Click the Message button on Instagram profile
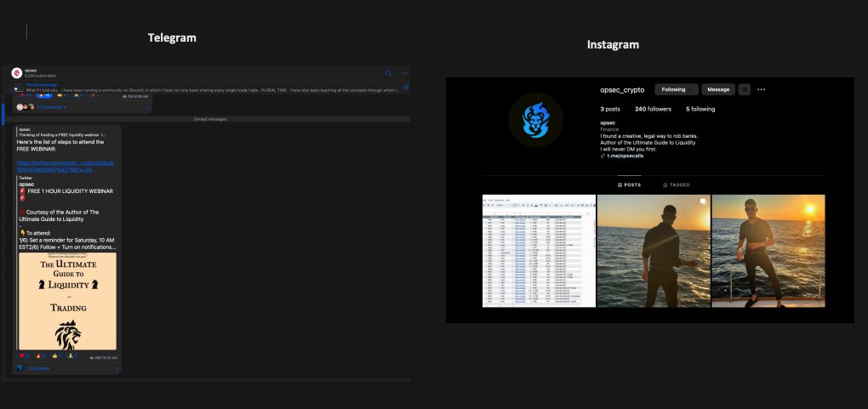 (x=718, y=89)
